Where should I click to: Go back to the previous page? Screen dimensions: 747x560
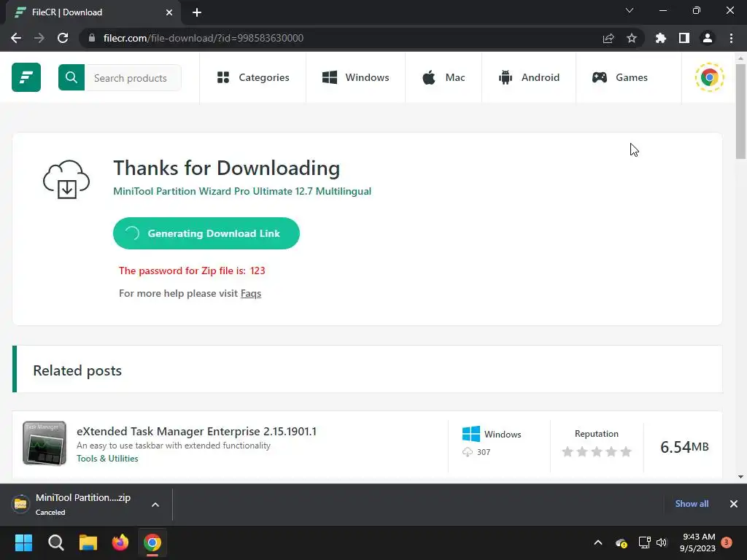[16, 38]
